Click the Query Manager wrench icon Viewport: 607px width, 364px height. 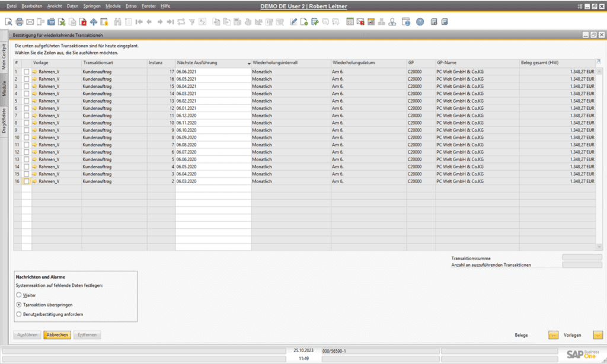point(315,22)
